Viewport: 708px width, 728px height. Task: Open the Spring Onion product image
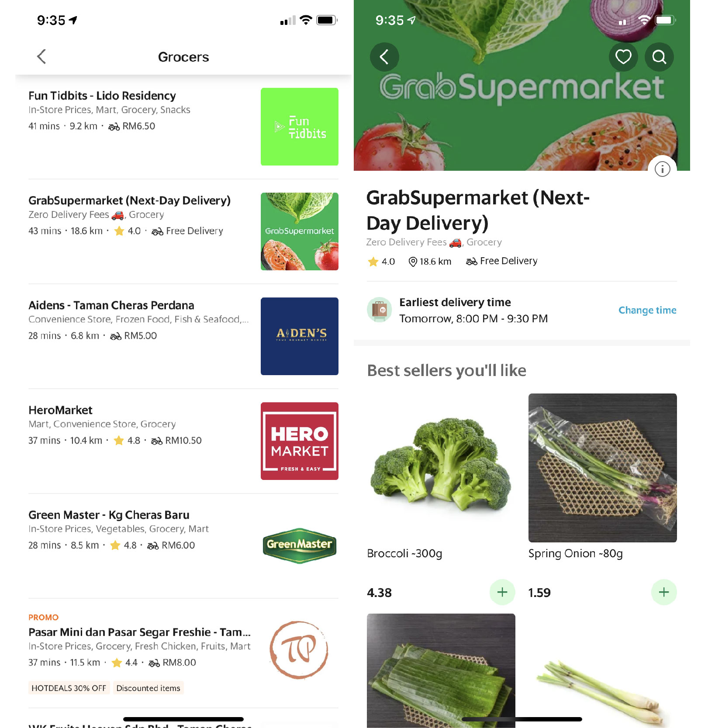coord(603,468)
